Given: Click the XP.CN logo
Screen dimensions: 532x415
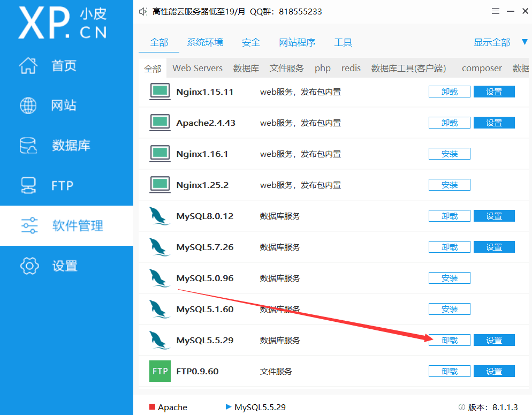Looking at the screenshot, I should tap(63, 23).
